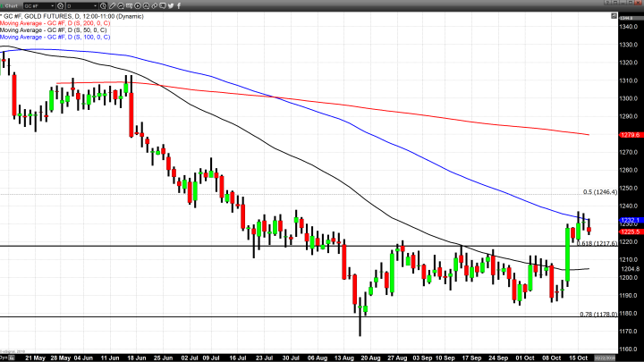Click the Dyn label at bottom-left corner
Screen dimensions: 644x362
coord(4,358)
